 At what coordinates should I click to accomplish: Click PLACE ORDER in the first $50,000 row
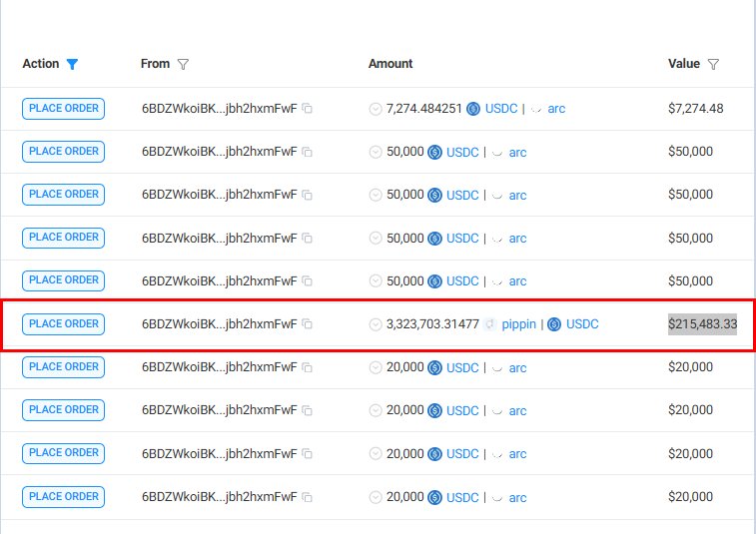63,152
